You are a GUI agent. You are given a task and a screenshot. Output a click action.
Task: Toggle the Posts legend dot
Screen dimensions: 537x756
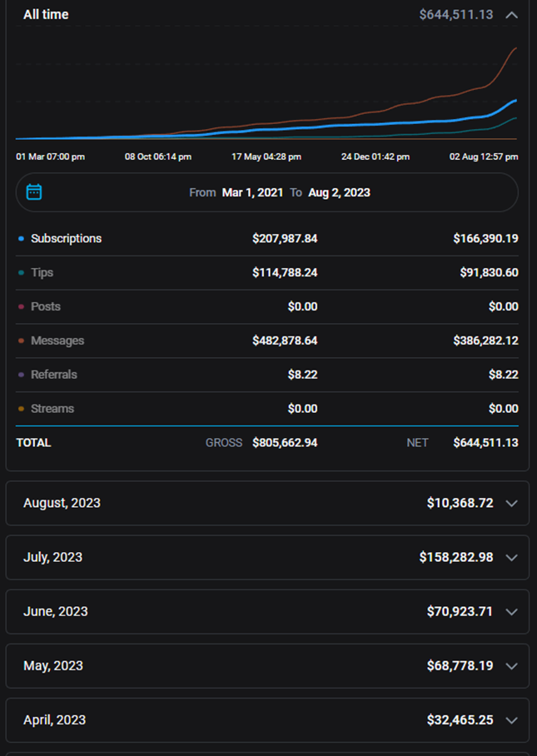click(x=21, y=307)
